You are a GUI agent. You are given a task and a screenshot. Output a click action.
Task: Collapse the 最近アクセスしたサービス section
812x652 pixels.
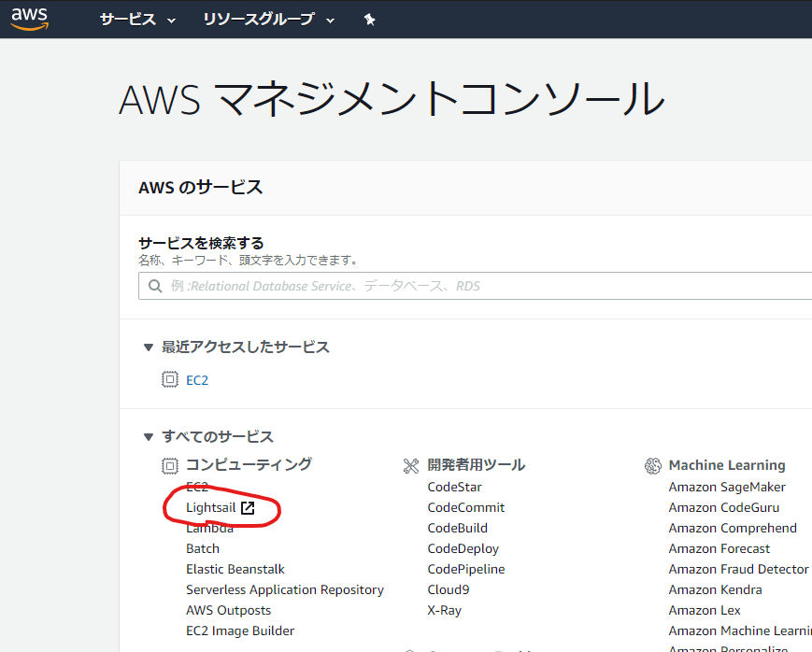(x=149, y=347)
